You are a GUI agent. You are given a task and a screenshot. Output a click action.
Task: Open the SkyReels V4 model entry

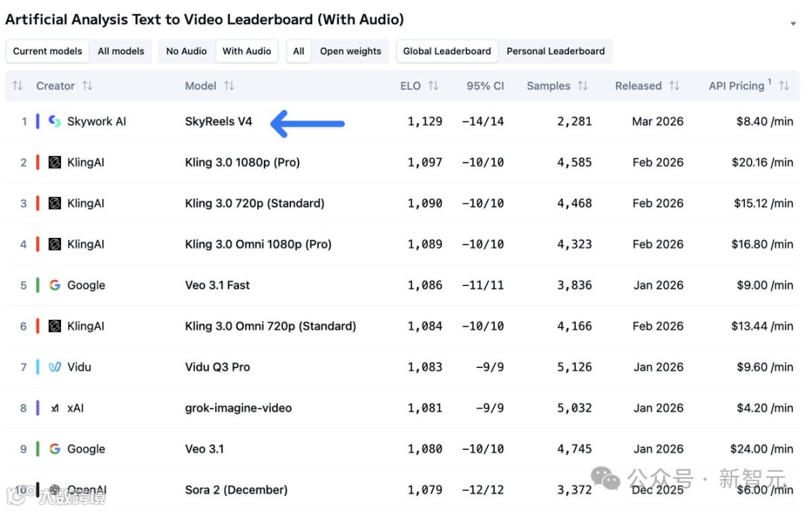[x=219, y=121]
